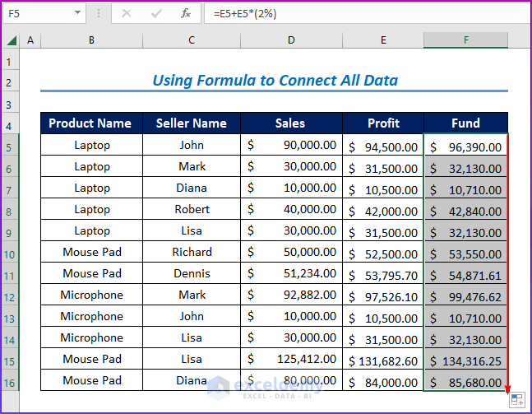Select Fund cell $ 99,476.62
Screen dimensions: 532x414
pyautogui.click(x=465, y=295)
